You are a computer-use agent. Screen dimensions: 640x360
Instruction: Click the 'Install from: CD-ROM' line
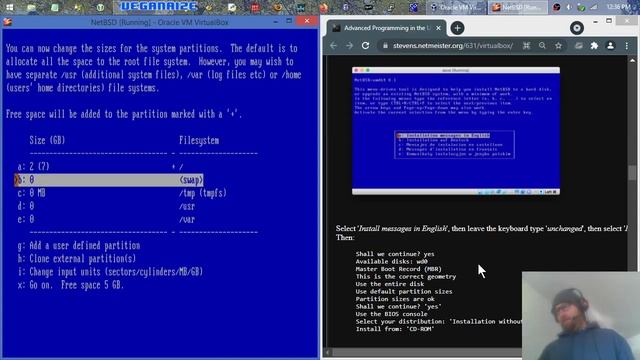(x=395, y=329)
